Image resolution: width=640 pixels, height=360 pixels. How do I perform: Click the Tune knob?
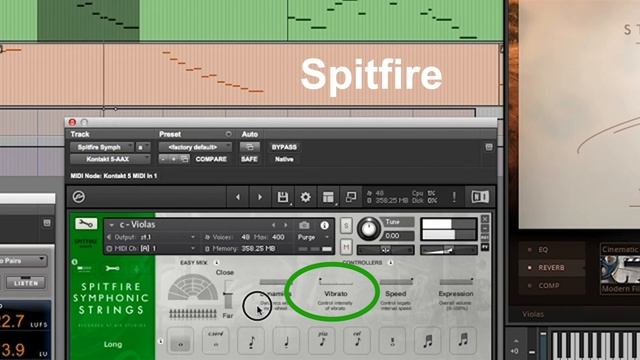(369, 229)
